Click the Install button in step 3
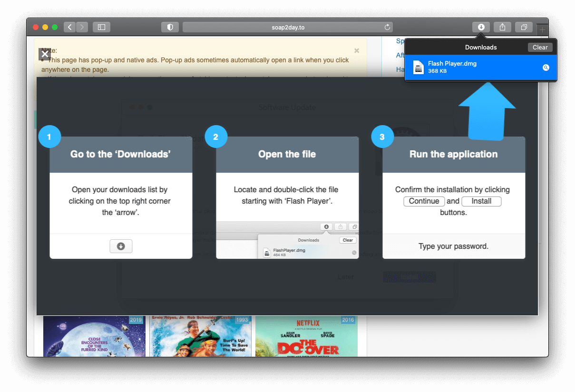The width and height of the screenshot is (575, 392). [481, 201]
